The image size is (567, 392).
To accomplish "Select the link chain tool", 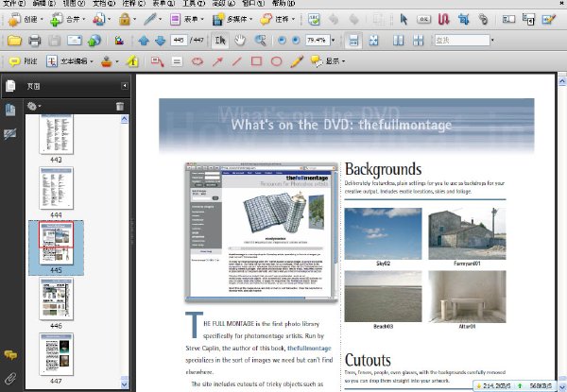I will (483, 19).
